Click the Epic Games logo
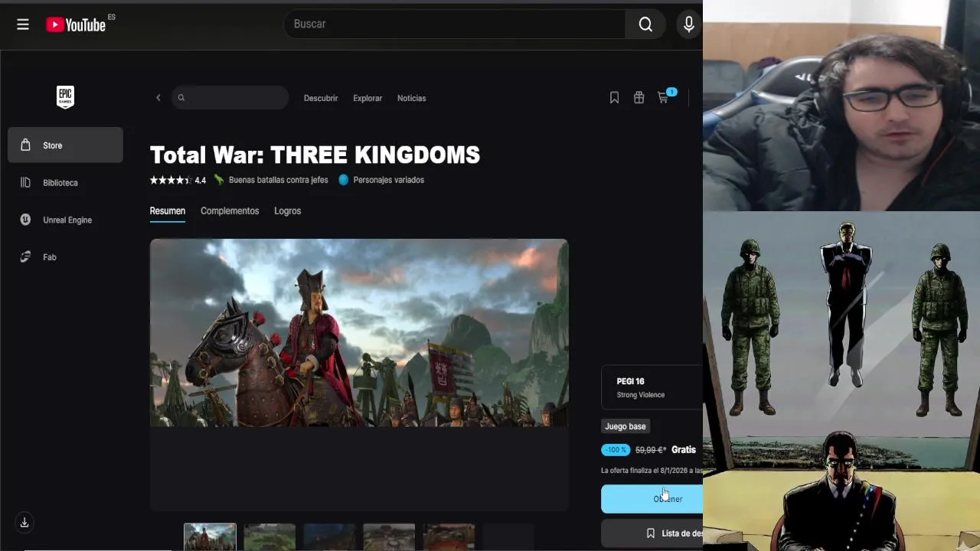 tap(65, 96)
